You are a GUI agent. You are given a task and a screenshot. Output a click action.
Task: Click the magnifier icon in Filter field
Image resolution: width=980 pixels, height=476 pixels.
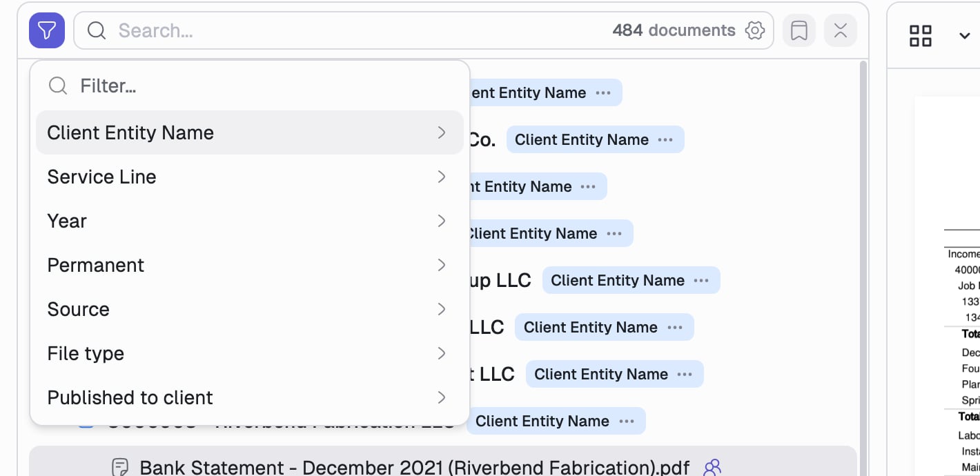tap(58, 86)
